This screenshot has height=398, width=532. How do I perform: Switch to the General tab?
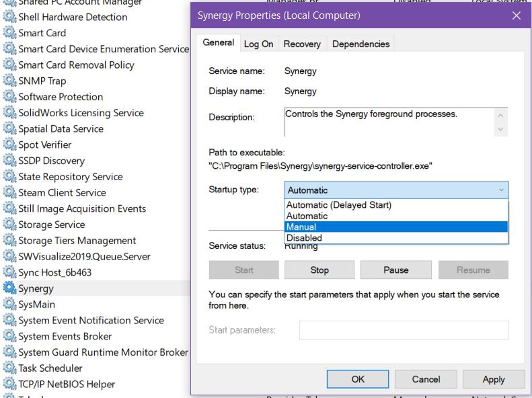click(x=218, y=43)
